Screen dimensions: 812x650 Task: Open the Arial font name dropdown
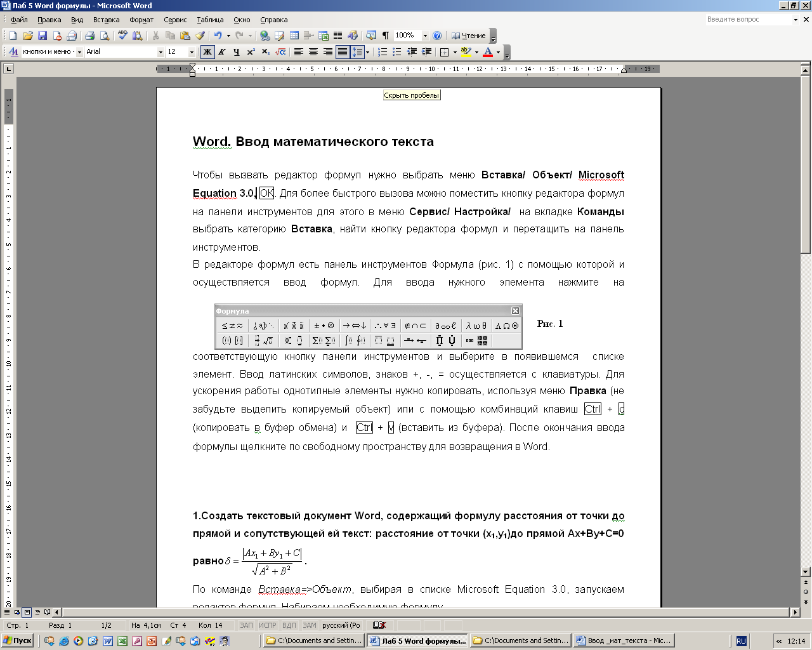[x=160, y=52]
